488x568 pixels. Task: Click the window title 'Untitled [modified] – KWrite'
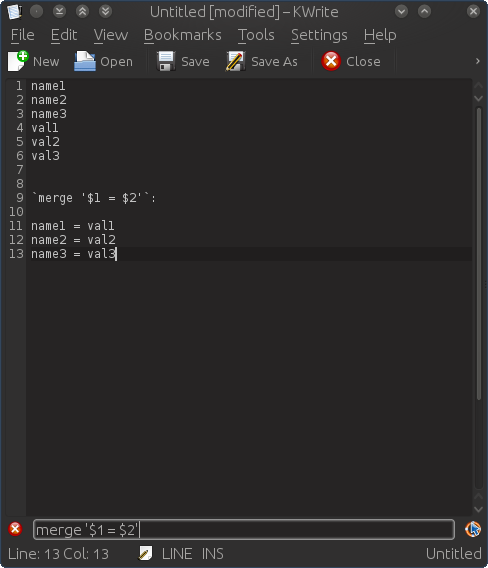(x=244, y=12)
